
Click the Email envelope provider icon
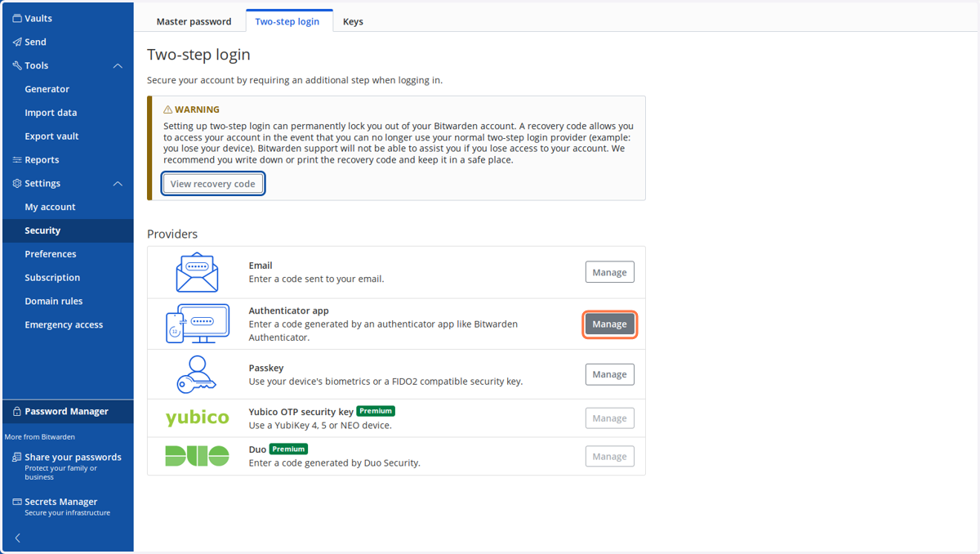coord(197,272)
